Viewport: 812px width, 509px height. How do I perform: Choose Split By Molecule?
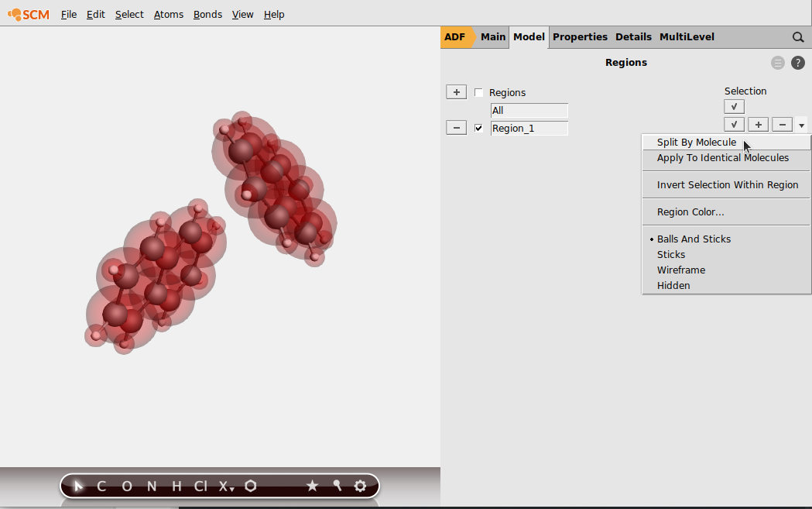[726, 143]
